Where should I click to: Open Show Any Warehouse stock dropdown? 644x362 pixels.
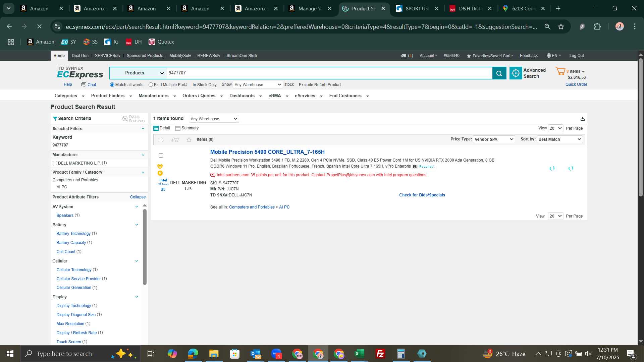click(x=258, y=85)
